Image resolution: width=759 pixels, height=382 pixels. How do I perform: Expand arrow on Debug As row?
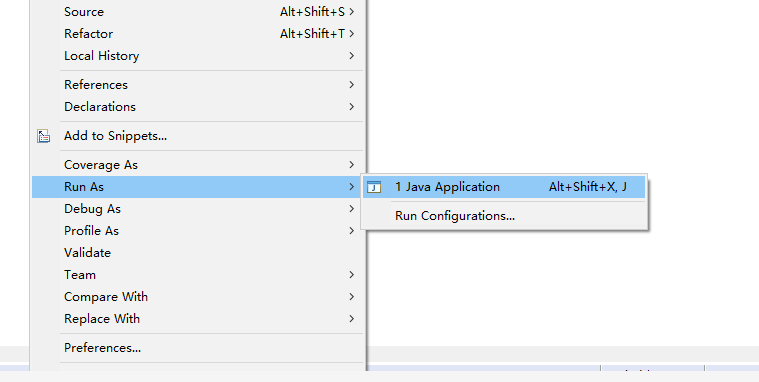coord(352,209)
